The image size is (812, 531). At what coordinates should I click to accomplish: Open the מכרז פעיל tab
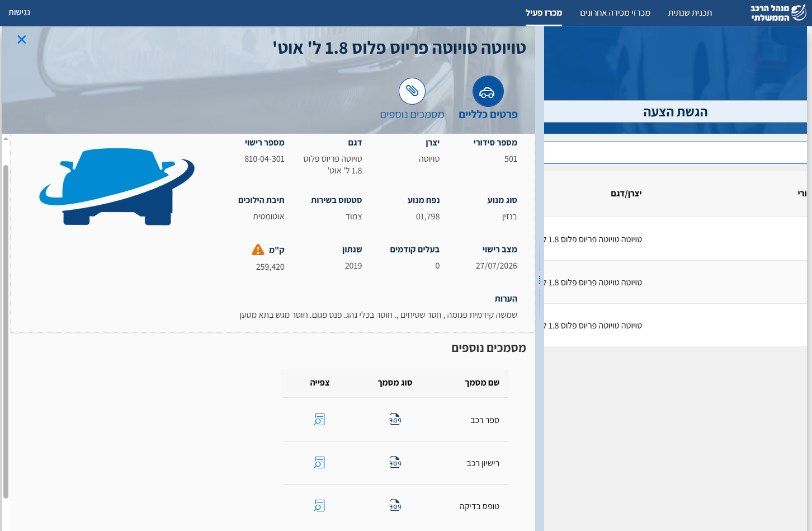pos(544,13)
